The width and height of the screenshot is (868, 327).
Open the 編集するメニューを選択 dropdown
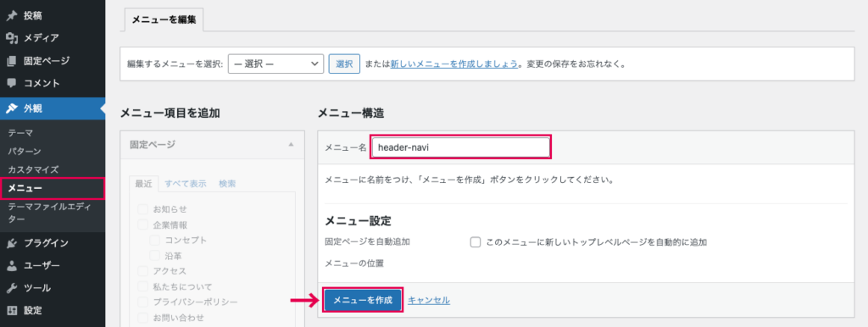pyautogui.click(x=275, y=64)
